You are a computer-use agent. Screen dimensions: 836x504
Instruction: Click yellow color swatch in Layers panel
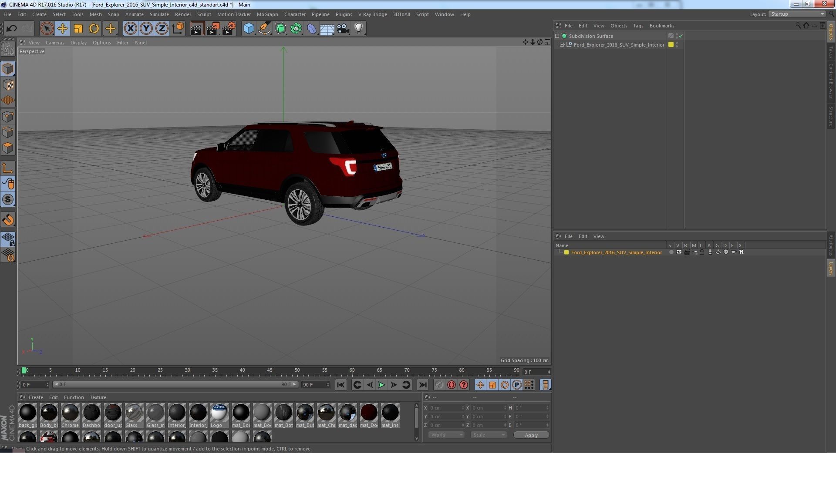(566, 252)
